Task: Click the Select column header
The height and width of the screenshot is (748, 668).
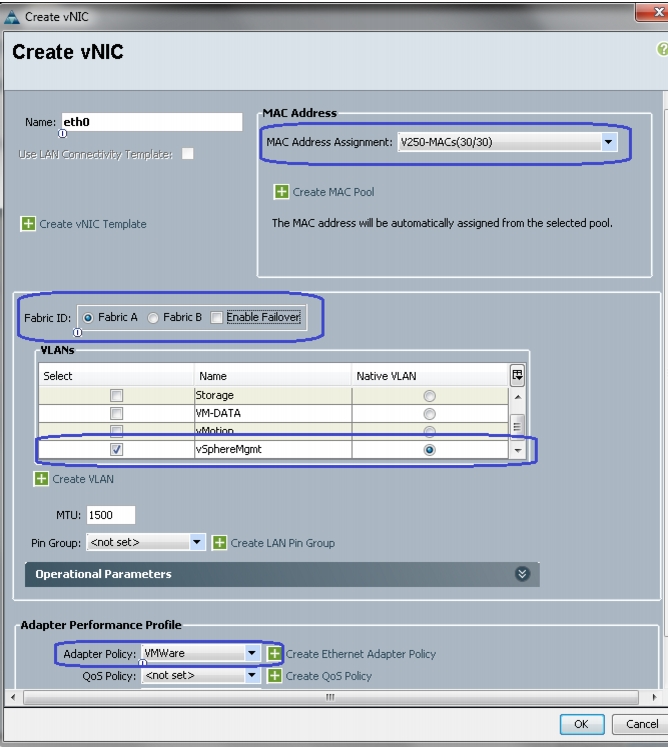Action: [116, 376]
